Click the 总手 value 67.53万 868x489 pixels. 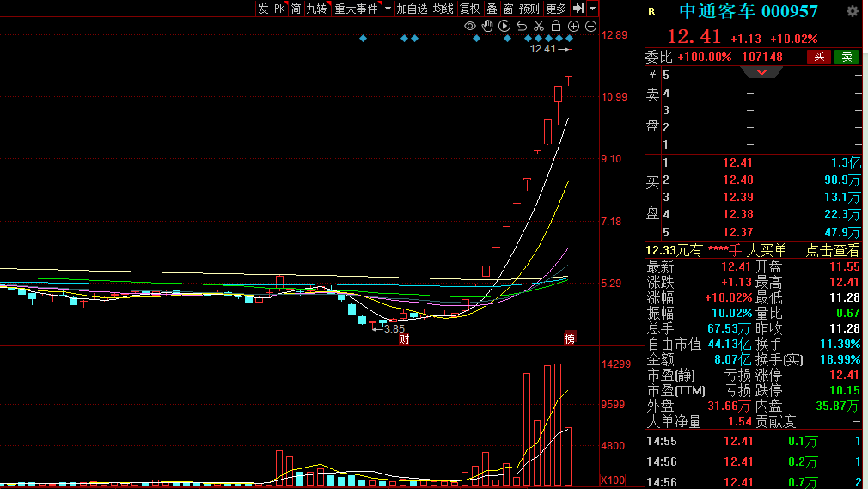[x=729, y=328]
